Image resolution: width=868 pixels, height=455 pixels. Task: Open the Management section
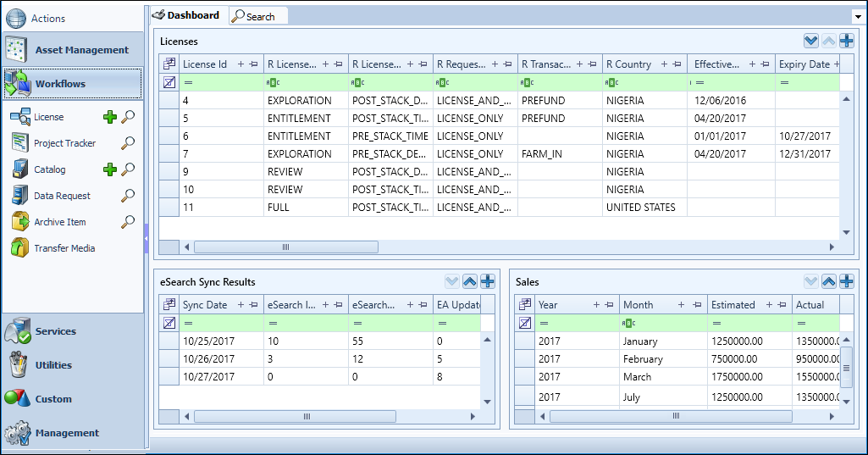click(73, 433)
